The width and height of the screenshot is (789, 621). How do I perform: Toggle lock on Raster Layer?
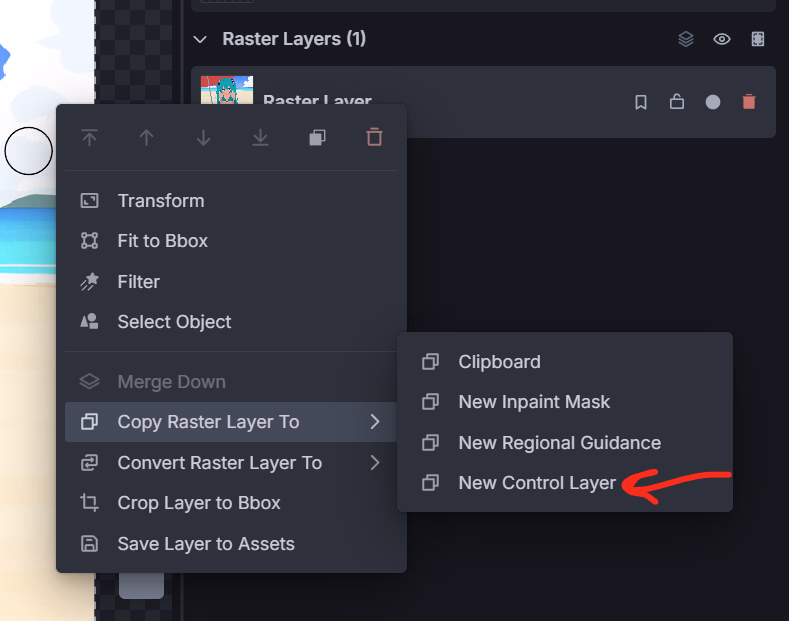tap(677, 102)
